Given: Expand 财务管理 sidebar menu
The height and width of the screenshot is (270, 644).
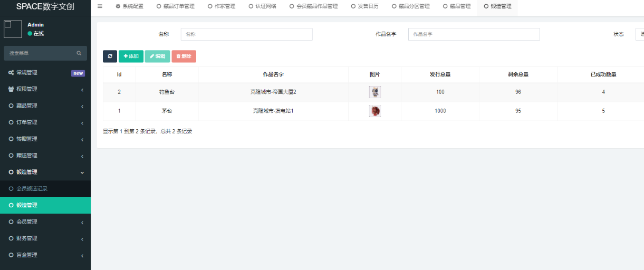Looking at the screenshot, I should 45,238.
